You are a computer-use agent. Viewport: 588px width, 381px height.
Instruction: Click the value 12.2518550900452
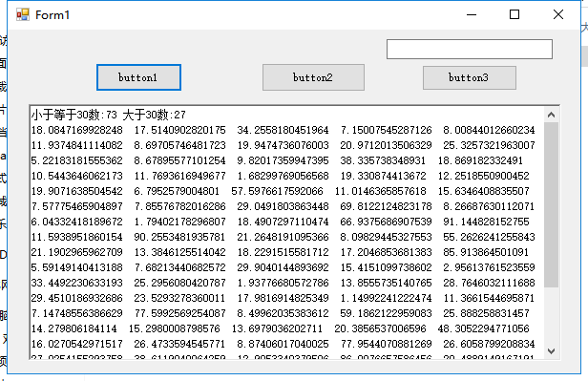coord(484,176)
